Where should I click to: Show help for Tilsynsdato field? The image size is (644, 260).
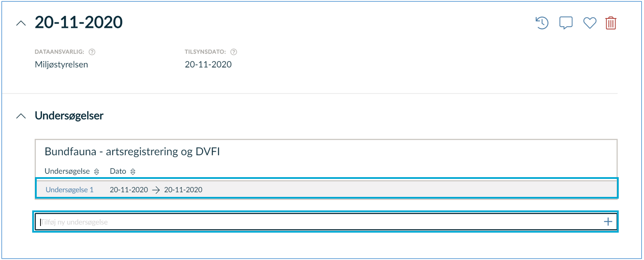tap(234, 52)
